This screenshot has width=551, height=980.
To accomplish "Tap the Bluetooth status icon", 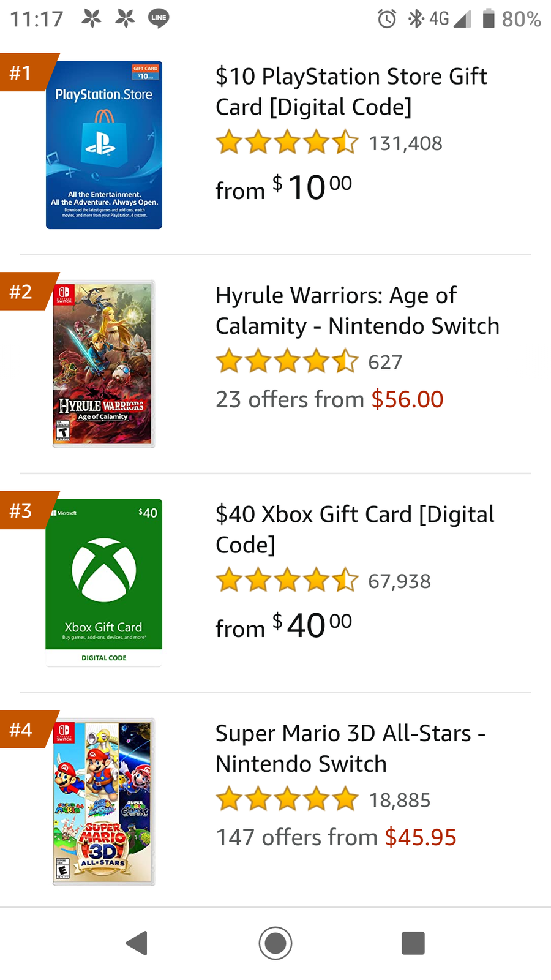I will coord(416,19).
